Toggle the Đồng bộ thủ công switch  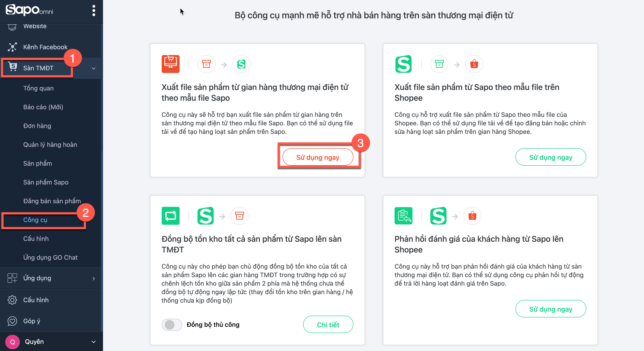pyautogui.click(x=172, y=325)
